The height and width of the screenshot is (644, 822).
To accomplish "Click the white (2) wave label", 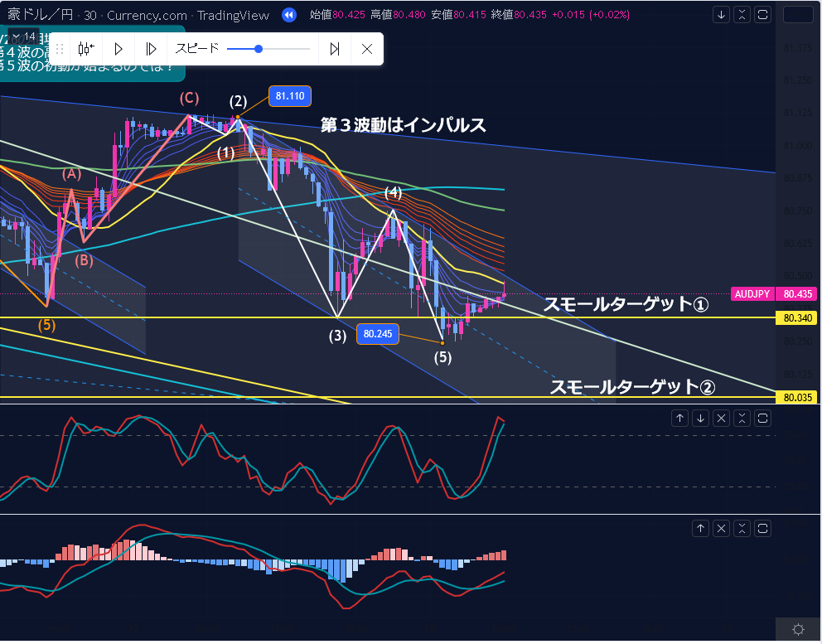I will coord(238,101).
